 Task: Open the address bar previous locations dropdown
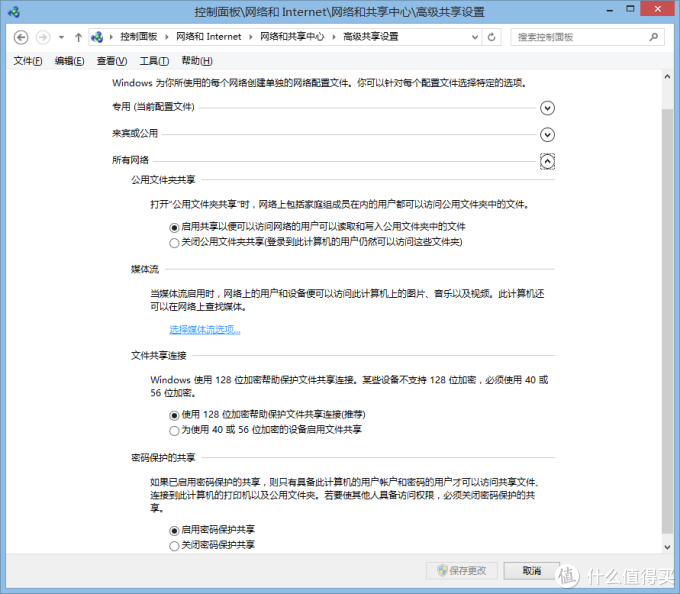[x=475, y=37]
